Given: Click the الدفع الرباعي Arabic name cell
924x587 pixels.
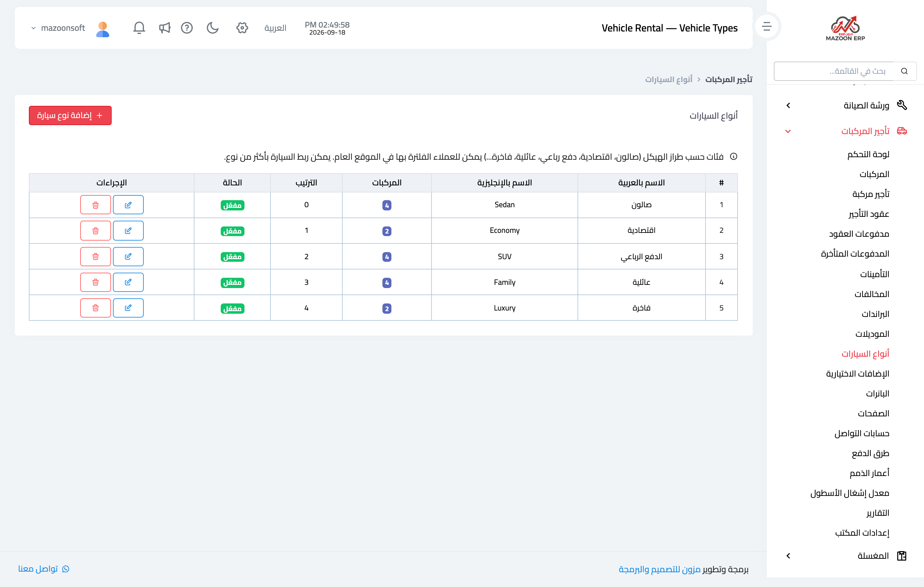Looking at the screenshot, I should tap(642, 256).
